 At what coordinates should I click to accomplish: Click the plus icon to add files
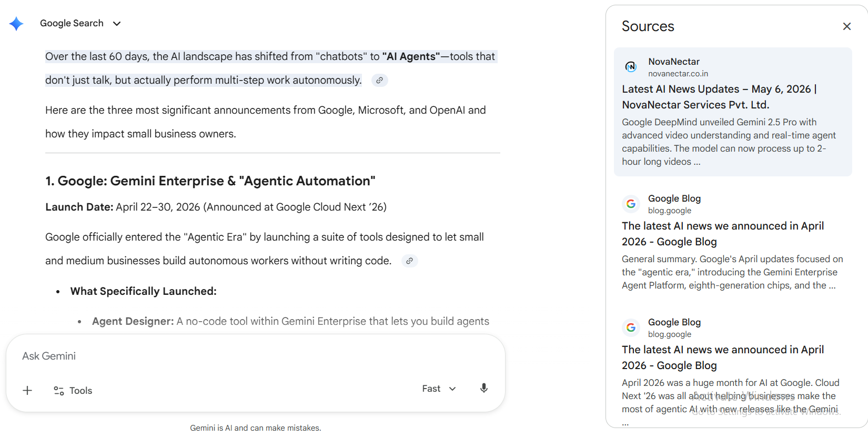pyautogui.click(x=27, y=391)
